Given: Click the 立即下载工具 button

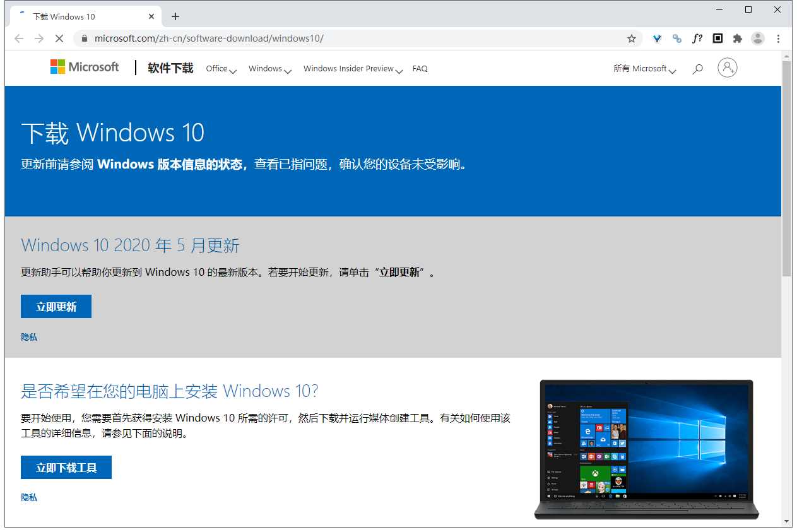Looking at the screenshot, I should click(66, 468).
